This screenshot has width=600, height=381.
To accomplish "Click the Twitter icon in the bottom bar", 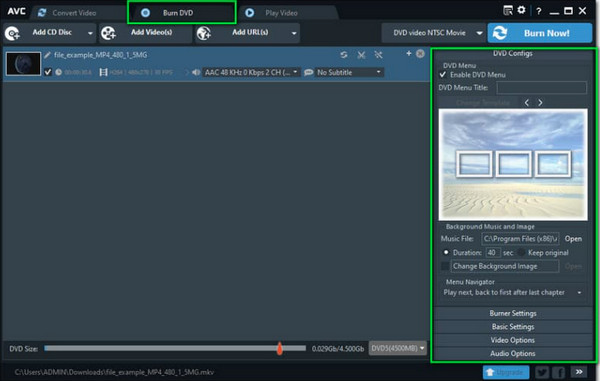I will pyautogui.click(x=542, y=372).
